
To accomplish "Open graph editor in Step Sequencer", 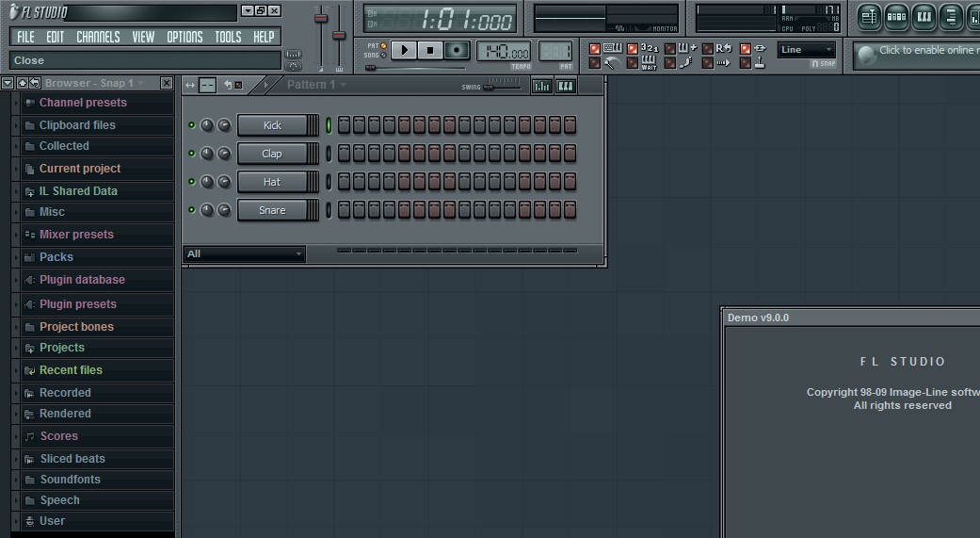I will tap(542, 87).
